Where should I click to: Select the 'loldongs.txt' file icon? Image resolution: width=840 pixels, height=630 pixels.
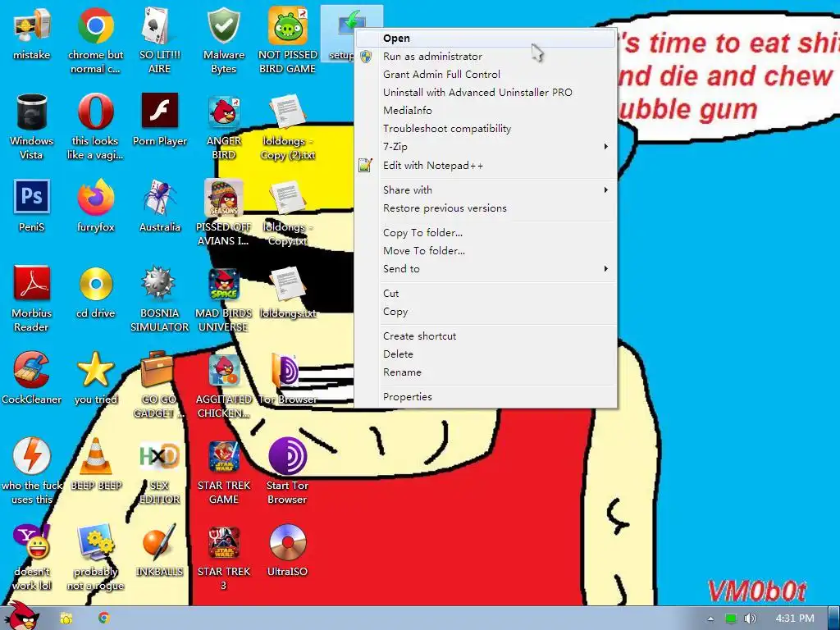pos(288,293)
